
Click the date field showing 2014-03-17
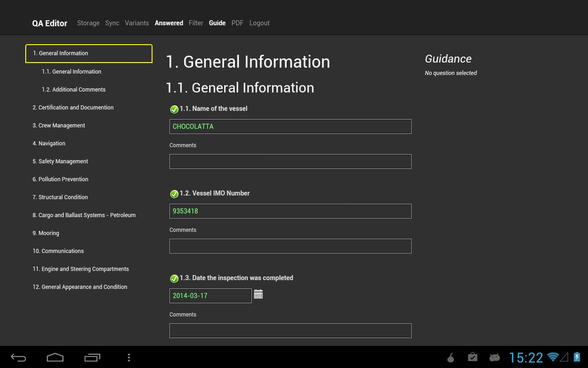tap(210, 296)
